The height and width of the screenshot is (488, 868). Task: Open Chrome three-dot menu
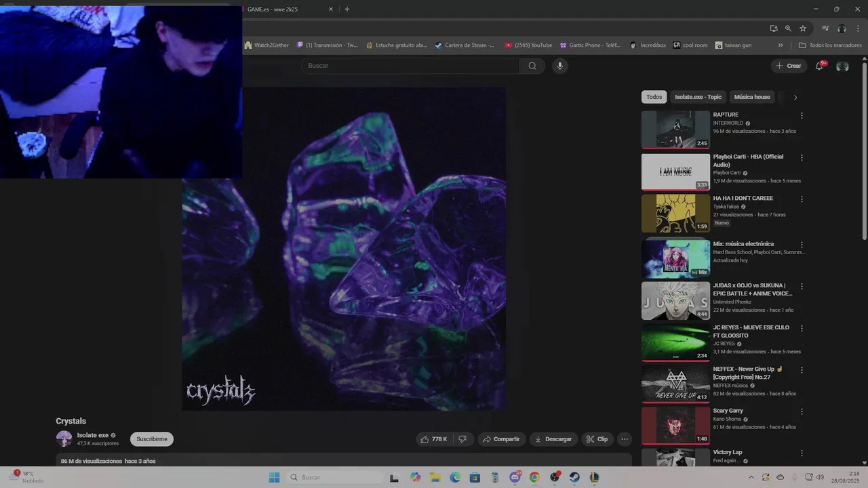(858, 28)
